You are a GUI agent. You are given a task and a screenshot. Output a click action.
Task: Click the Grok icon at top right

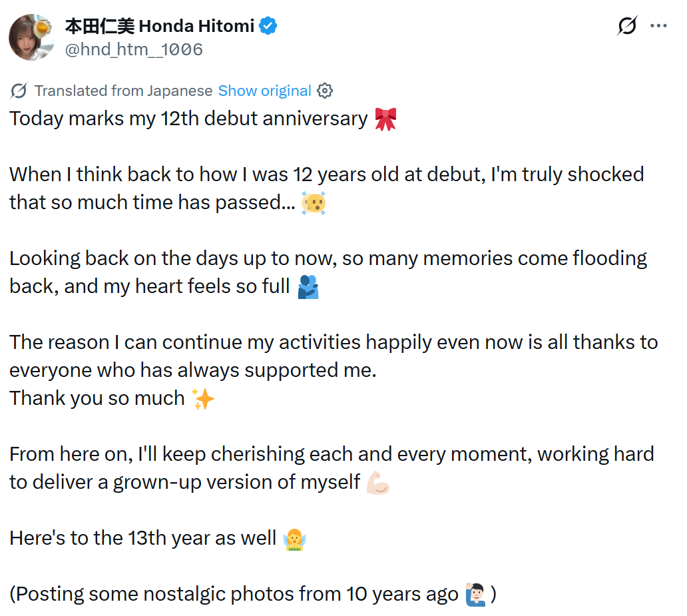(x=627, y=25)
